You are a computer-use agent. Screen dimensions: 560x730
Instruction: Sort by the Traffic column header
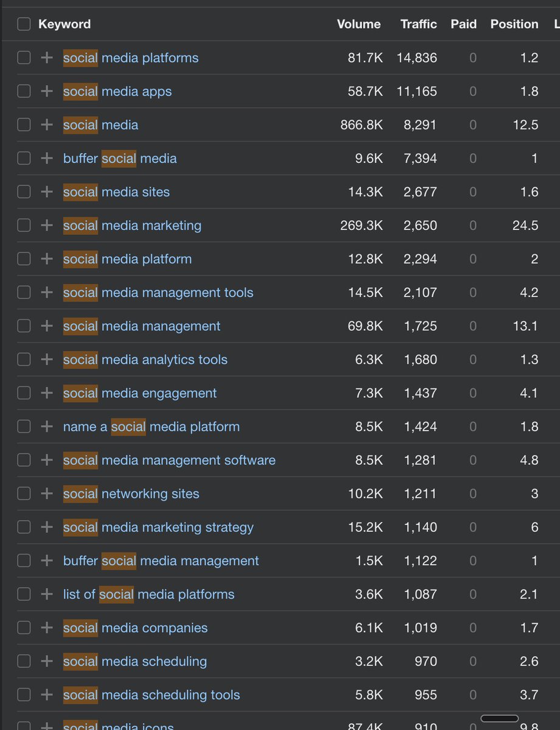pyautogui.click(x=418, y=24)
